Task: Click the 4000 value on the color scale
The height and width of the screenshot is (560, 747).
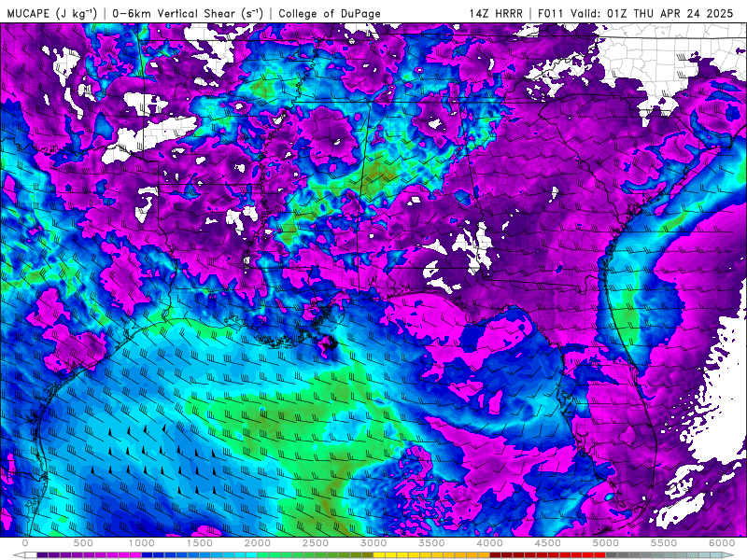Action: (x=489, y=543)
